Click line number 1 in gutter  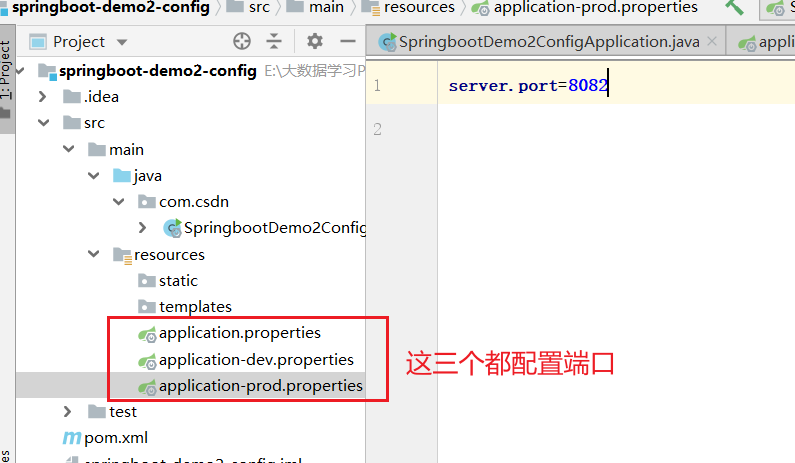point(377,85)
